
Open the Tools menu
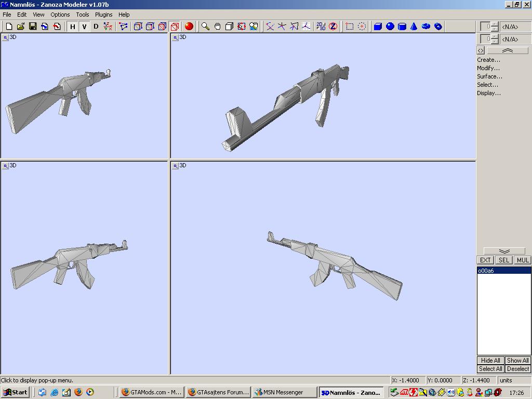tap(83, 15)
